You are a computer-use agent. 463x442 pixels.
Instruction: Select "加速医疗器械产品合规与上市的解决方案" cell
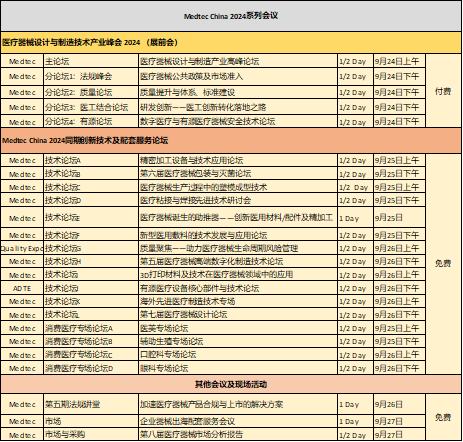[x=238, y=404]
